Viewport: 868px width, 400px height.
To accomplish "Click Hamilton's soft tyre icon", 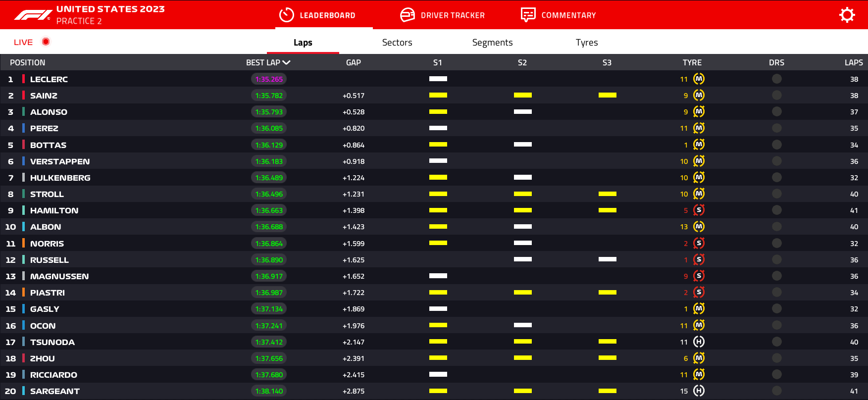I will pyautogui.click(x=699, y=210).
